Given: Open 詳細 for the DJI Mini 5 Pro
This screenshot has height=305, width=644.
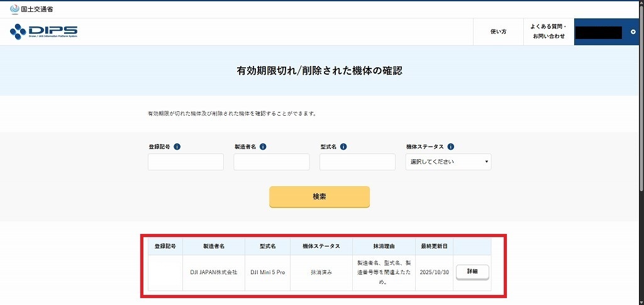Looking at the screenshot, I should [472, 272].
